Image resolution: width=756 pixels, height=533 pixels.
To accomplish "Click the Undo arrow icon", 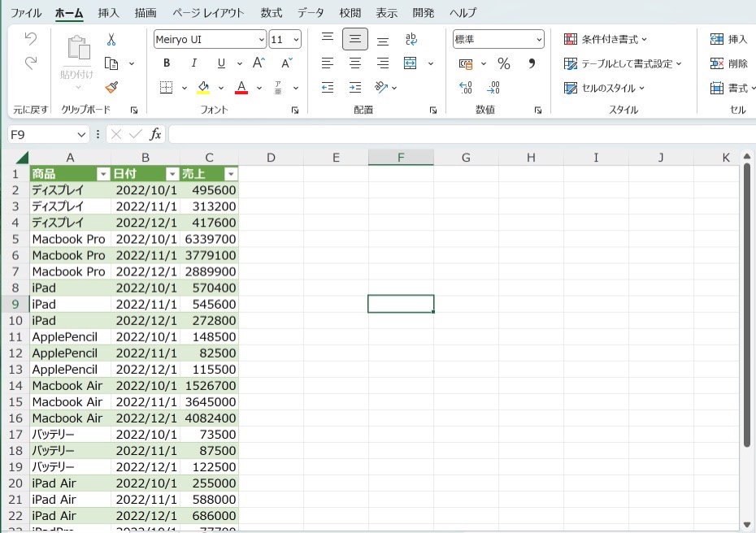I will [30, 38].
